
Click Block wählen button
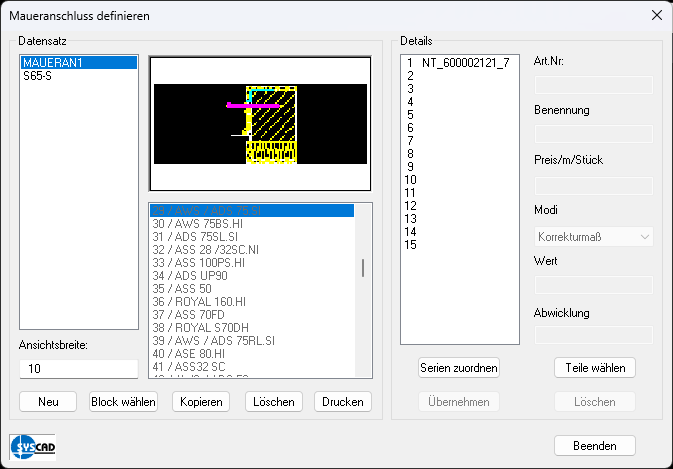coord(123,402)
